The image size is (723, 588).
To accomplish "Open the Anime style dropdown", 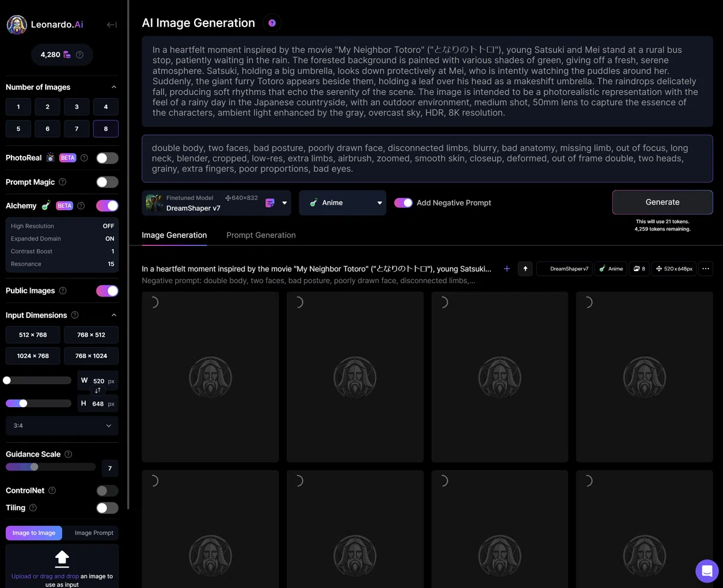I will [x=343, y=203].
